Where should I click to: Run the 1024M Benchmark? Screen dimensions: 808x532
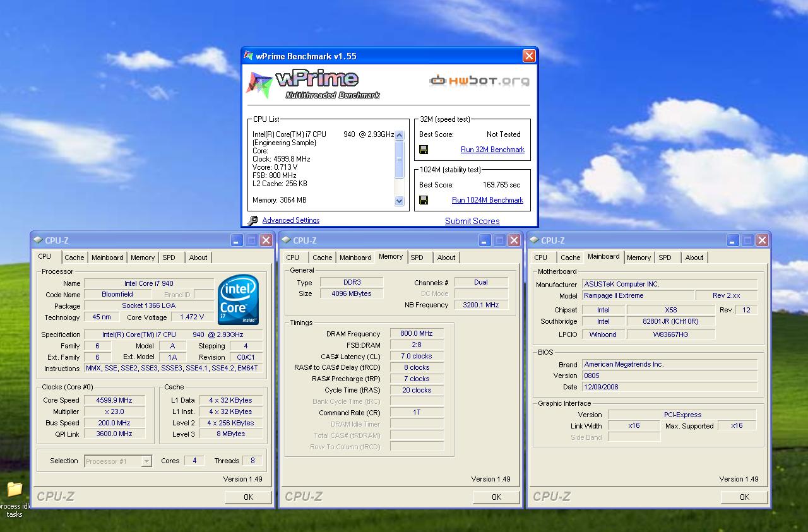pos(487,200)
